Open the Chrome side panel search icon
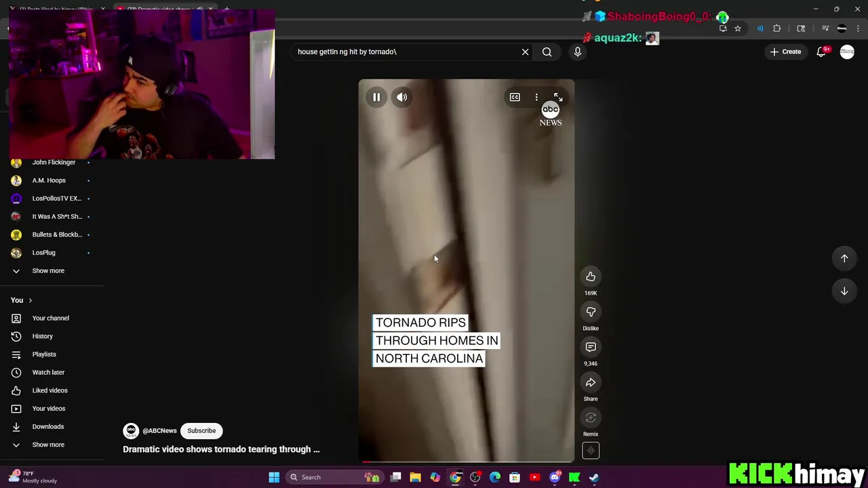The width and height of the screenshot is (868, 488). (x=801, y=28)
